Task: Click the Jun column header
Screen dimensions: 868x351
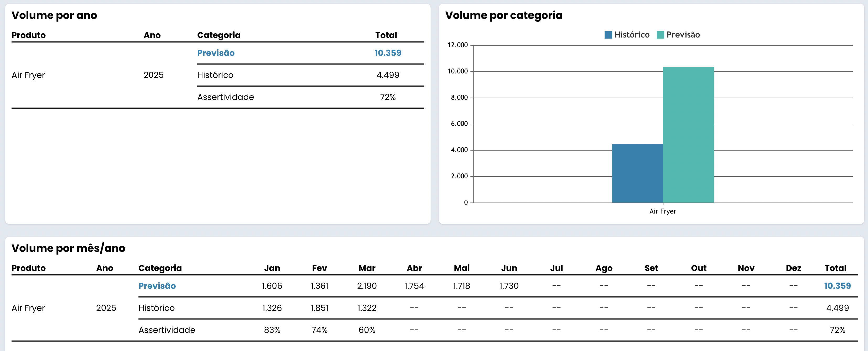Action: 509,268
